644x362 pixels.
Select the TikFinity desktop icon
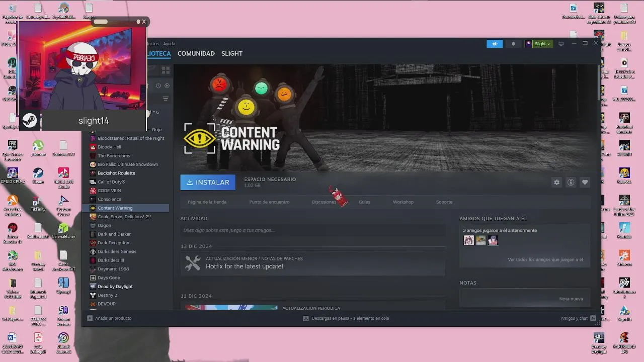tap(38, 203)
